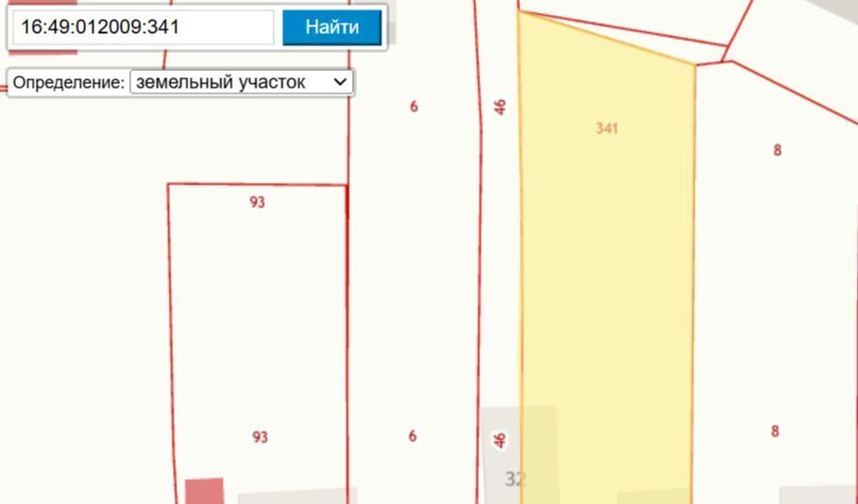Click the lower 46 rotated parcel label
858x504 pixels.
pyautogui.click(x=500, y=440)
